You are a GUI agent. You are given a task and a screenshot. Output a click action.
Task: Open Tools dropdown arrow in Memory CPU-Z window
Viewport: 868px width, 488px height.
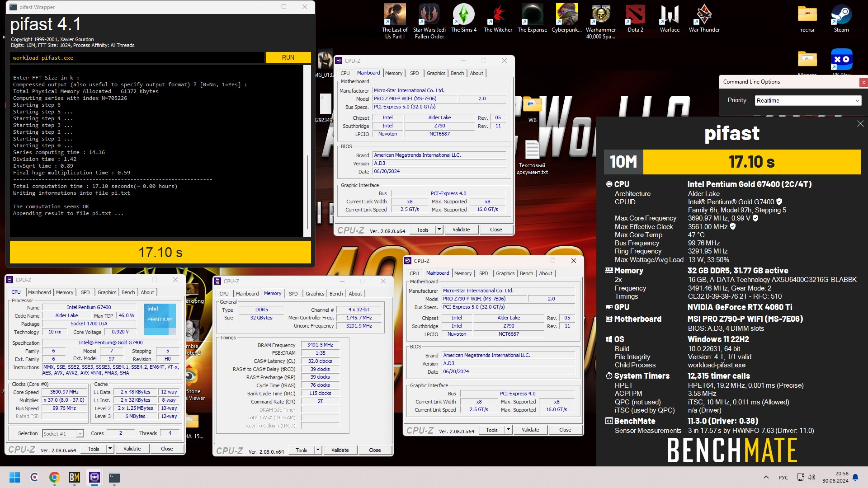coord(317,450)
